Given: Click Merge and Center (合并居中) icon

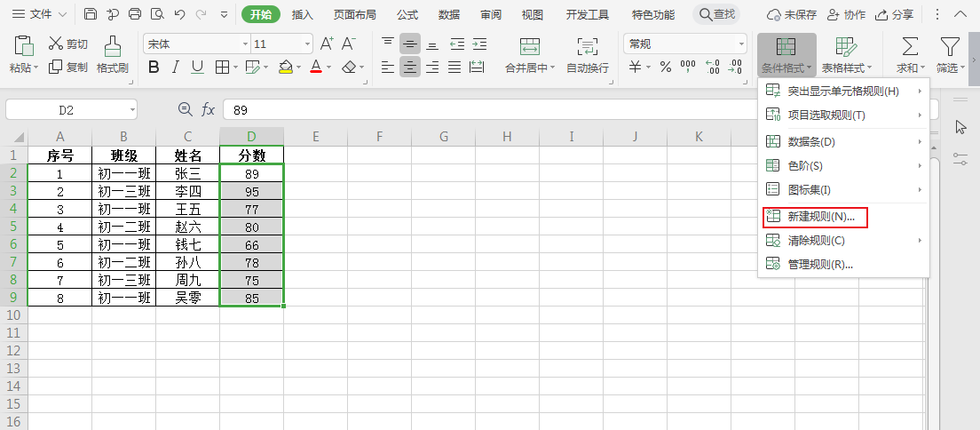Looking at the screenshot, I should (530, 46).
